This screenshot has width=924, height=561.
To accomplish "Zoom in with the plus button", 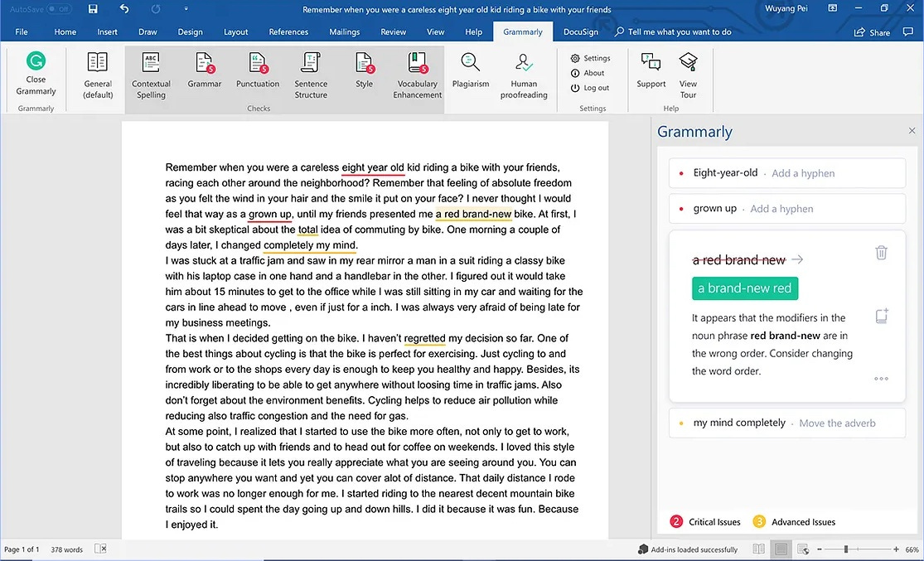I will pyautogui.click(x=896, y=549).
